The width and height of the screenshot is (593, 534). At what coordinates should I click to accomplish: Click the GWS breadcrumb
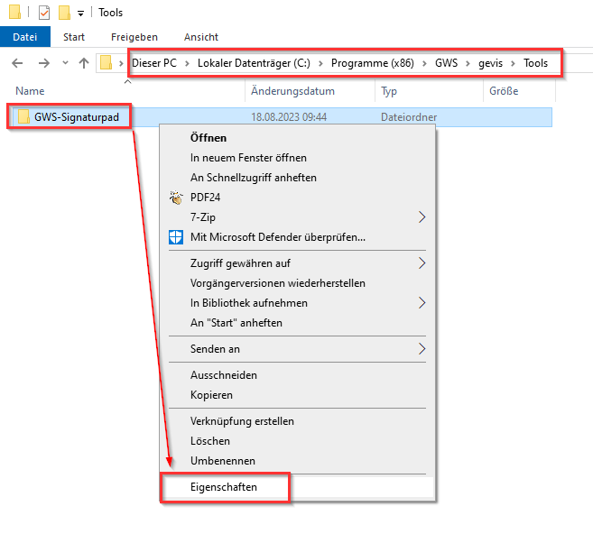point(446,63)
